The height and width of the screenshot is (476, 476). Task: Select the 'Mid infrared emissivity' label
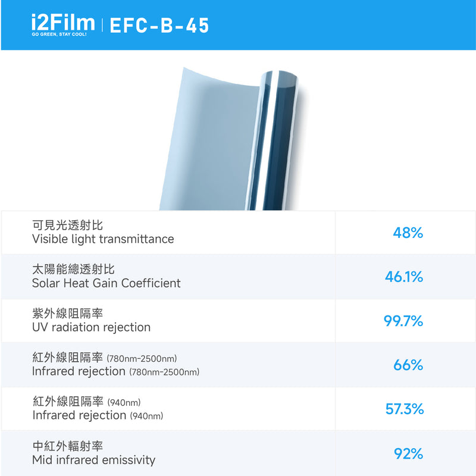point(93,460)
